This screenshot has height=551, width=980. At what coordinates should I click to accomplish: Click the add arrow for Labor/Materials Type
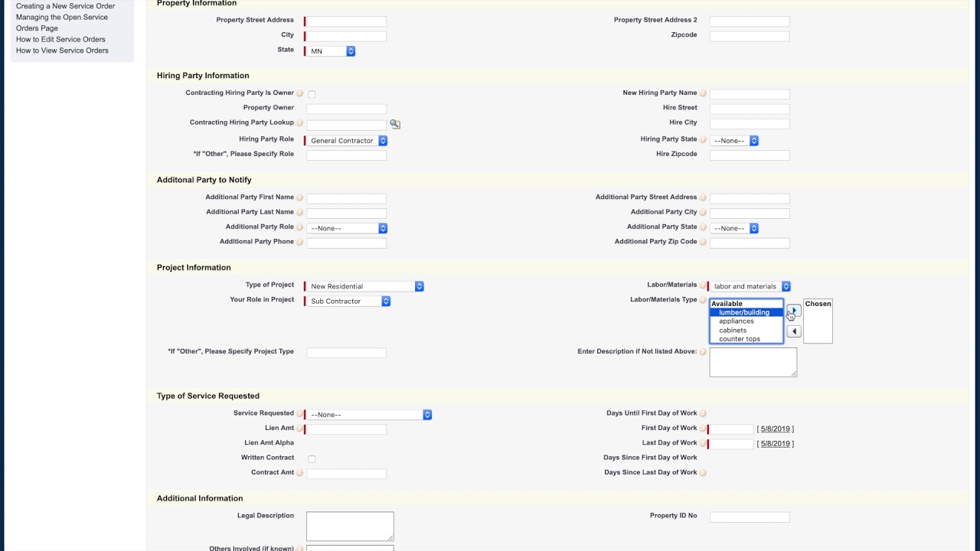pyautogui.click(x=794, y=311)
